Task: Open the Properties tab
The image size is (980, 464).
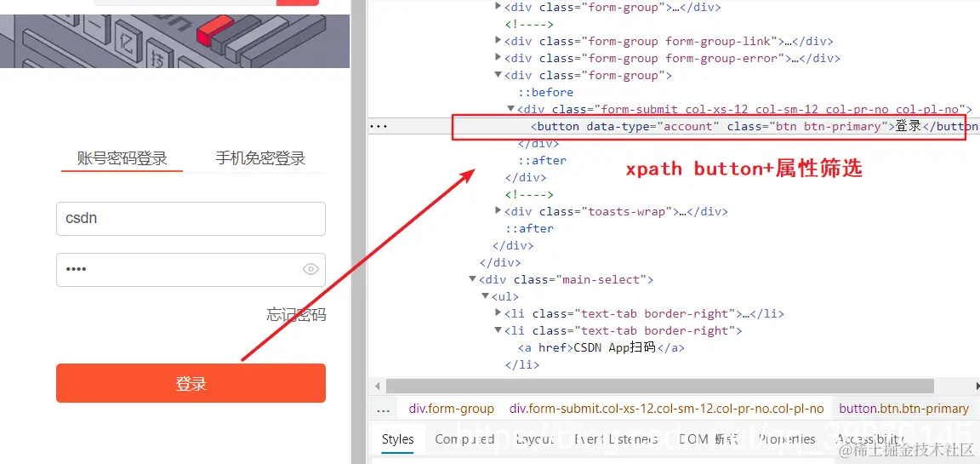Action: pos(787,439)
